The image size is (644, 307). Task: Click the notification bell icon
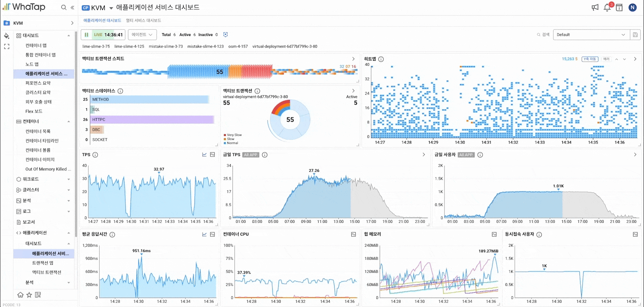[607, 7]
